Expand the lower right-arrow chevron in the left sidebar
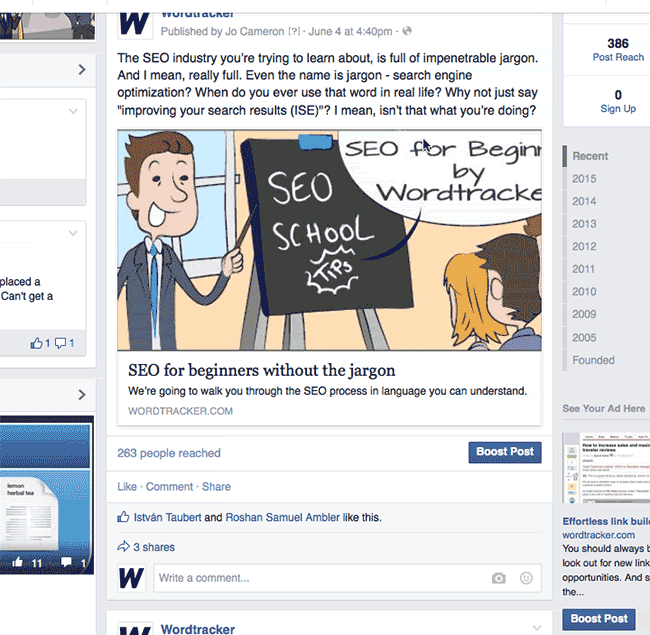This screenshot has width=650, height=635. coord(82,394)
